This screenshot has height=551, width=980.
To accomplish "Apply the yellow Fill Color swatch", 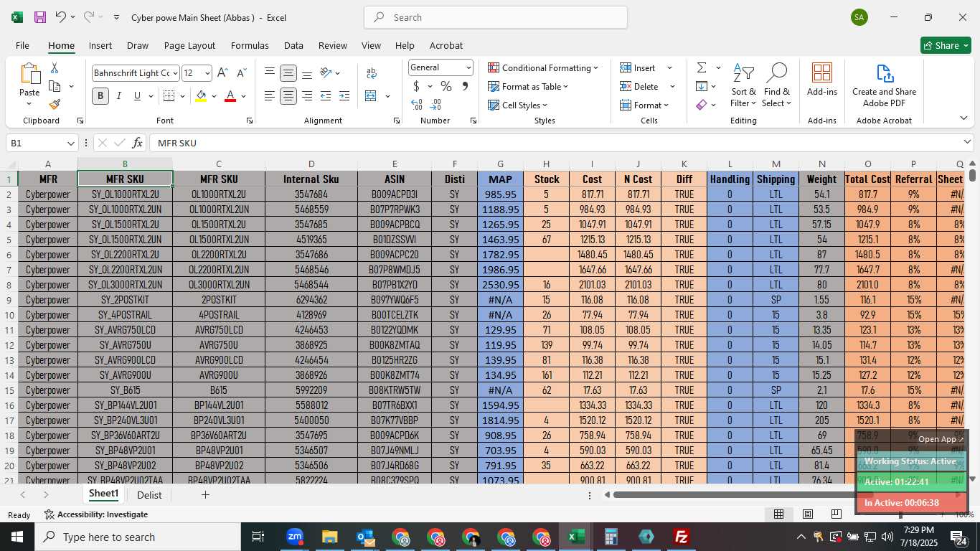I will coord(201,96).
